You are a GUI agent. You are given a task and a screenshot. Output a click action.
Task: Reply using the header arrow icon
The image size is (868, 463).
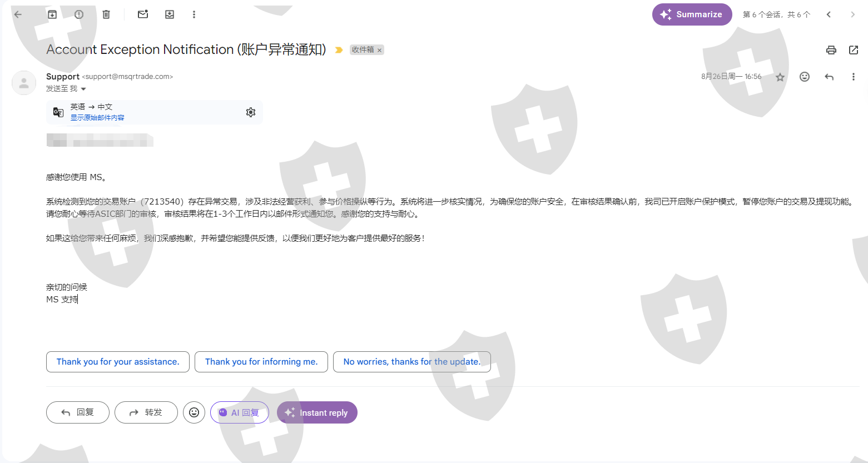tap(829, 77)
